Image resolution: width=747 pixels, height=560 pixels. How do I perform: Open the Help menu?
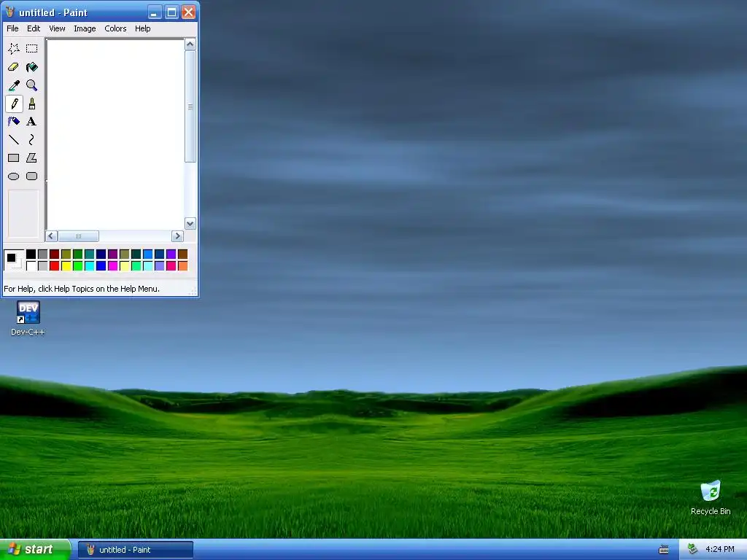pyautogui.click(x=142, y=28)
